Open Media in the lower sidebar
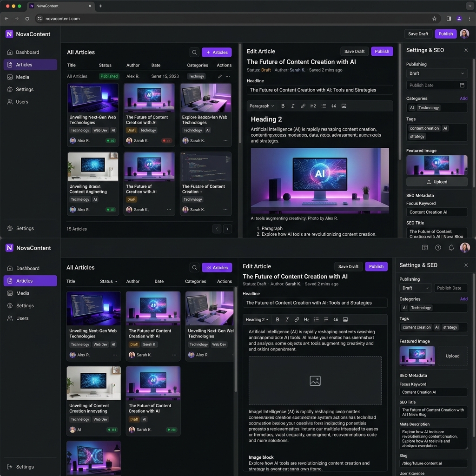 (30, 293)
